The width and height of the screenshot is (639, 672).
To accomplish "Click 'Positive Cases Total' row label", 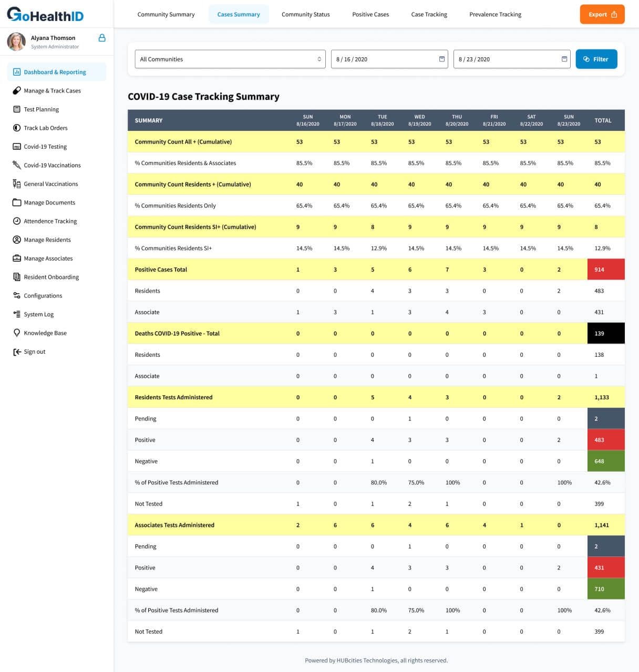I will [x=161, y=270].
